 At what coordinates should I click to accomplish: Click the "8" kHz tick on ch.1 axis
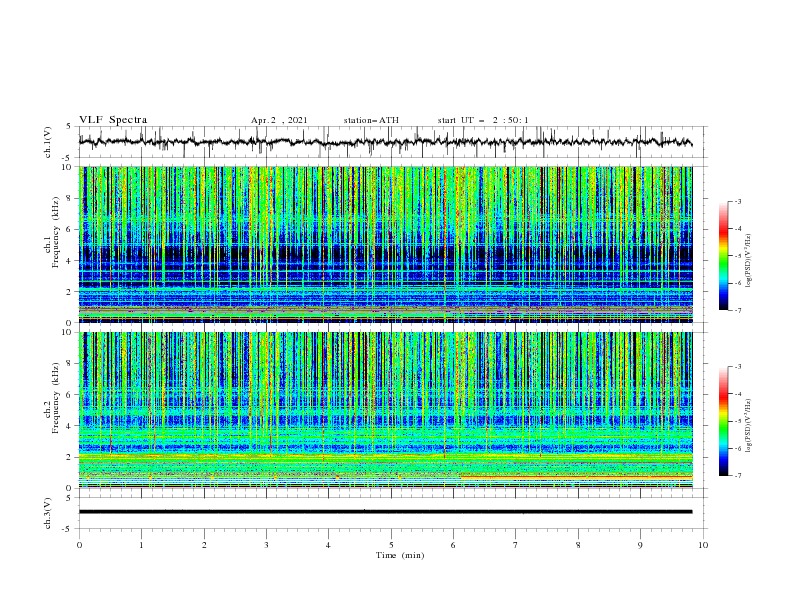click(70, 198)
